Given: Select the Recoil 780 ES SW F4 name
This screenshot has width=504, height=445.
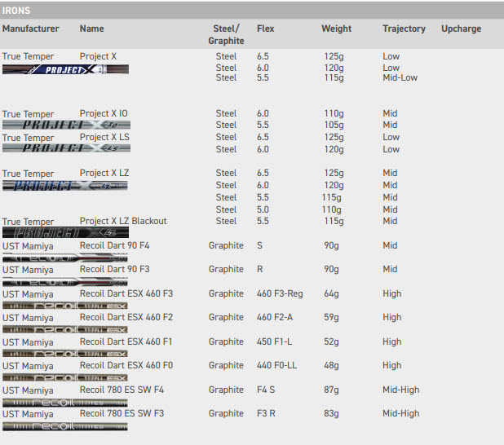Looking at the screenshot, I should (122, 390).
